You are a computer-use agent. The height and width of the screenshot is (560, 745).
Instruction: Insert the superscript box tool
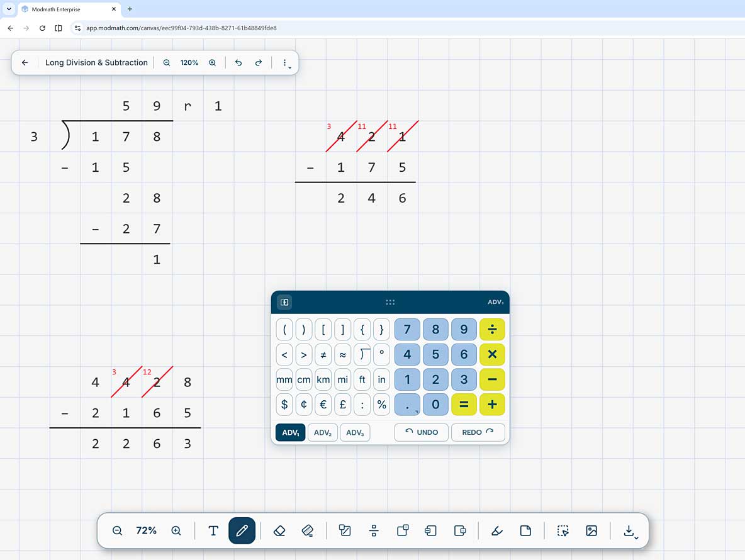point(403,530)
